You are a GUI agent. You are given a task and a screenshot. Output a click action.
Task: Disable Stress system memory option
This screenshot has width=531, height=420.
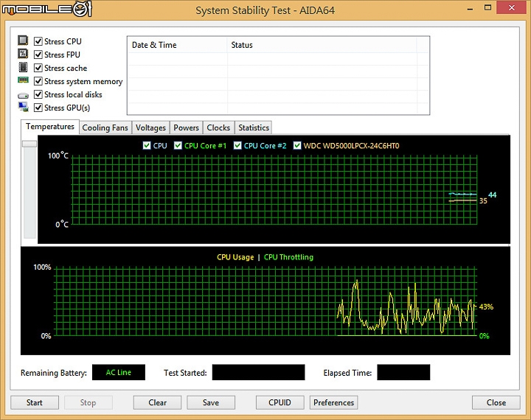[38, 81]
